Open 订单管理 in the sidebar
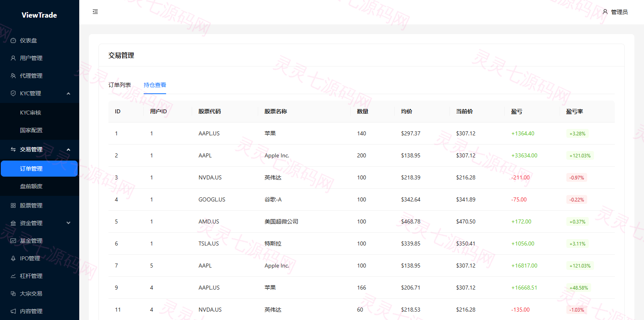The width and height of the screenshot is (644, 320). click(x=39, y=169)
